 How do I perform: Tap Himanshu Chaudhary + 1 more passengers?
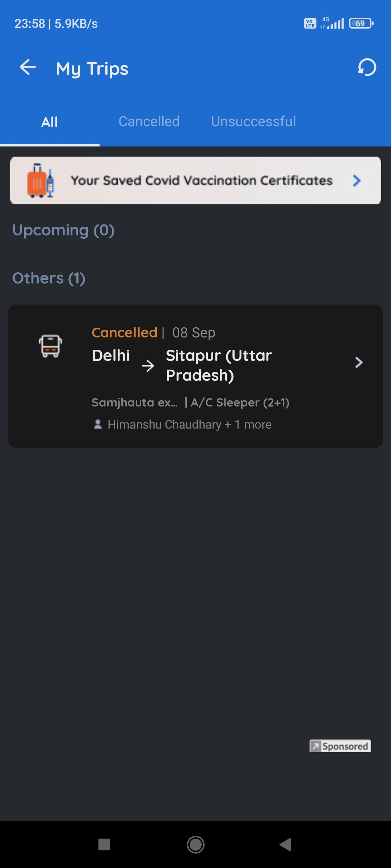189,424
